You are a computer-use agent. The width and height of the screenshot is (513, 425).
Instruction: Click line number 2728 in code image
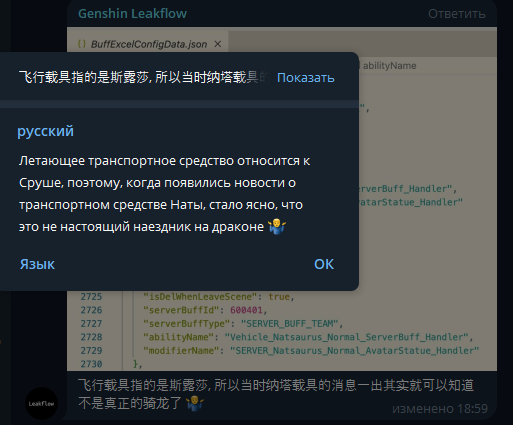pyautogui.click(x=91, y=337)
